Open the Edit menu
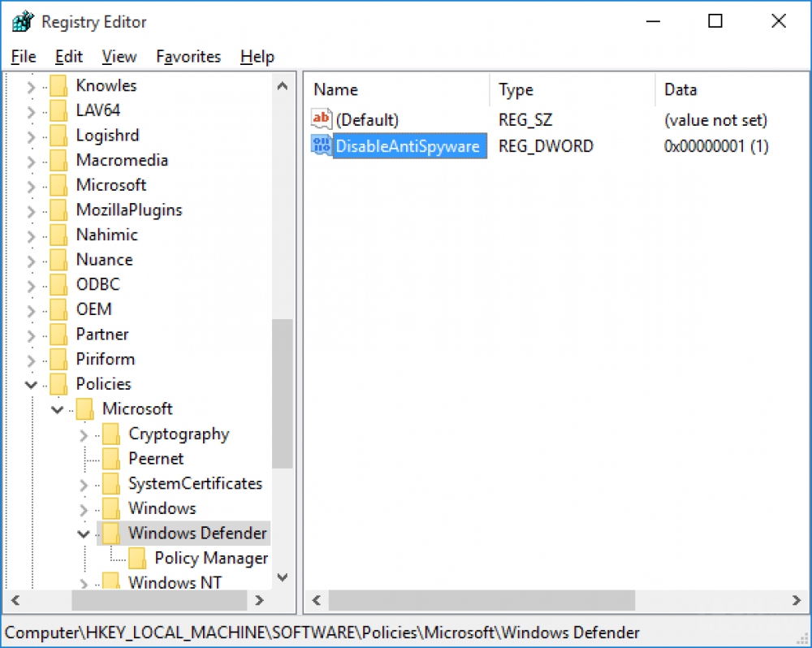 tap(69, 56)
